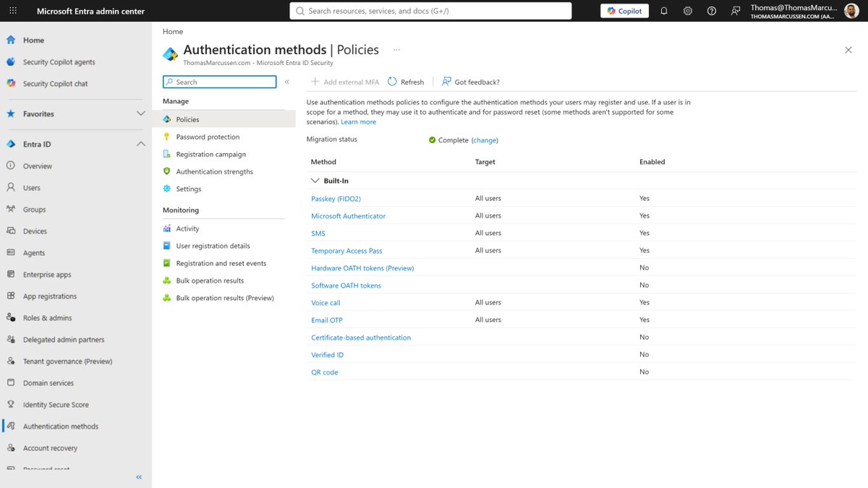Open the SMS method
This screenshot has width=868, height=488.
coord(318,233)
